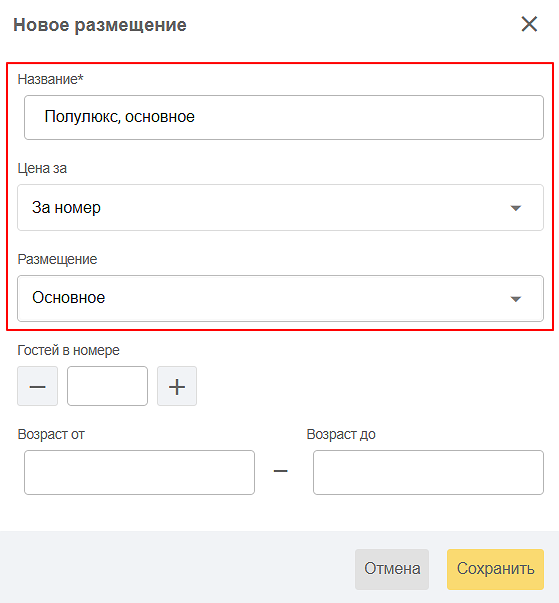Open the Размещение dropdown showing Основное
The width and height of the screenshot is (559, 603).
click(x=280, y=298)
